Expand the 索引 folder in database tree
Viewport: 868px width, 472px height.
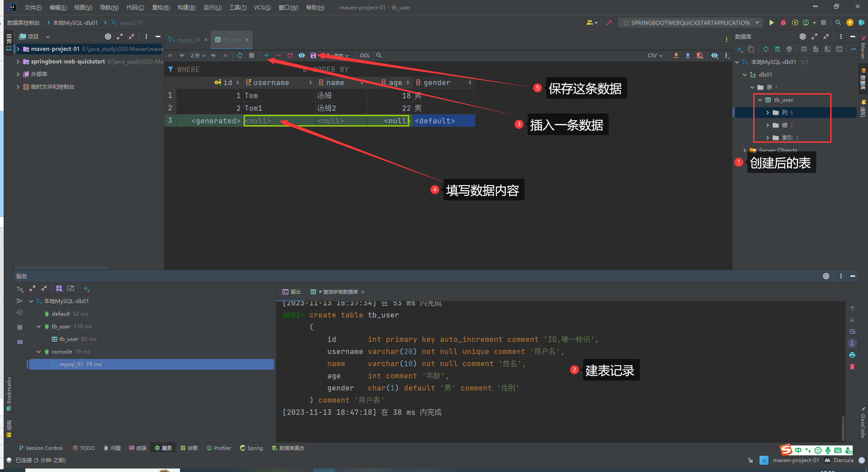768,138
